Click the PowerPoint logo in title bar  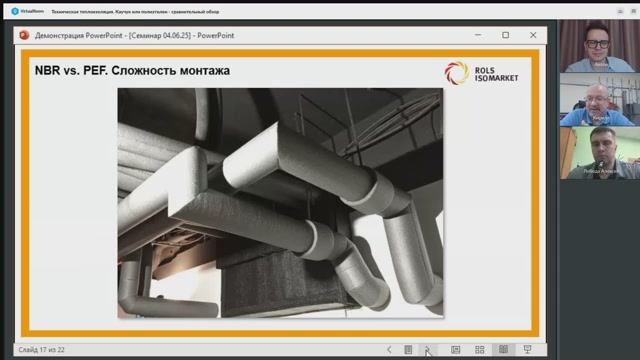click(24, 35)
